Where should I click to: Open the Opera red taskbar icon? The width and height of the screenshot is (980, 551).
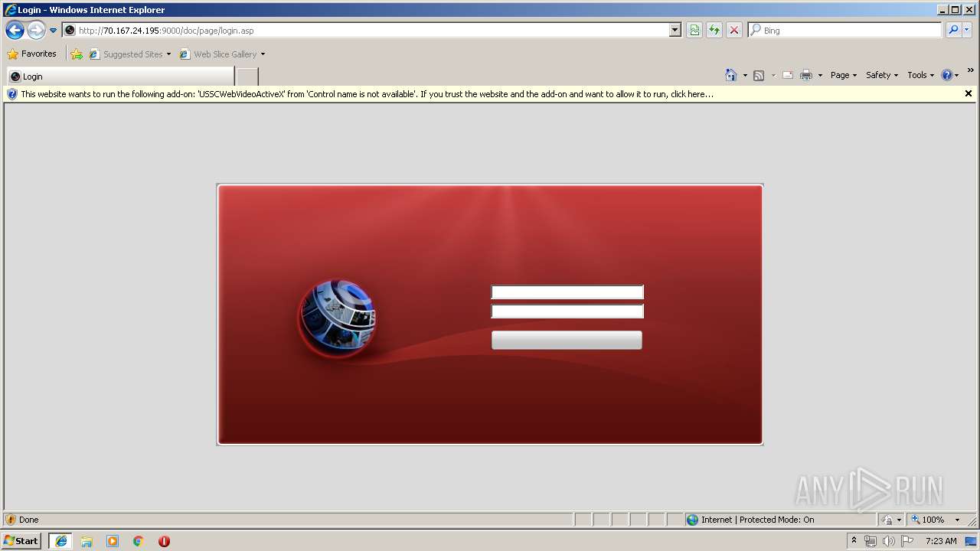[164, 541]
